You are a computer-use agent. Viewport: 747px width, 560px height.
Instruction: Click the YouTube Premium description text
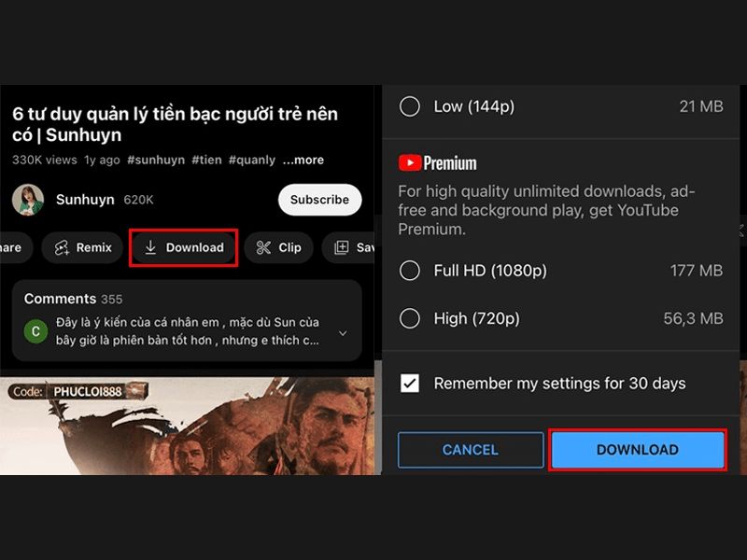coord(546,210)
